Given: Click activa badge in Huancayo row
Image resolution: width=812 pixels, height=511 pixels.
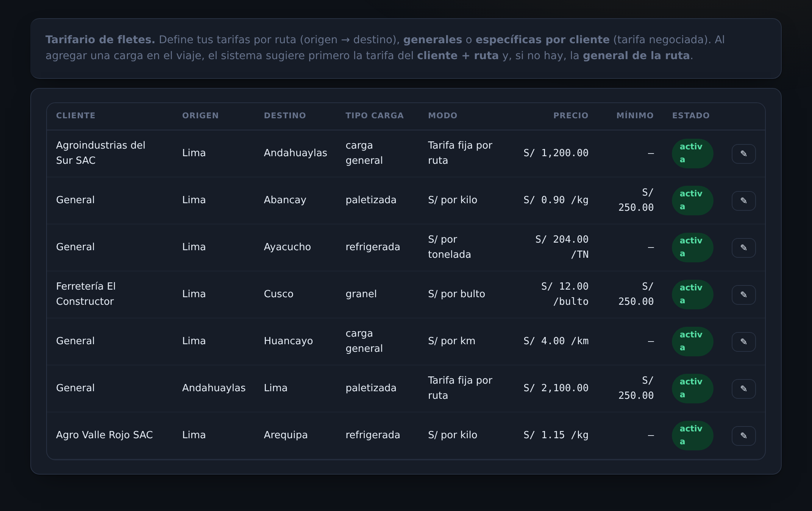Looking at the screenshot, I should (692, 342).
